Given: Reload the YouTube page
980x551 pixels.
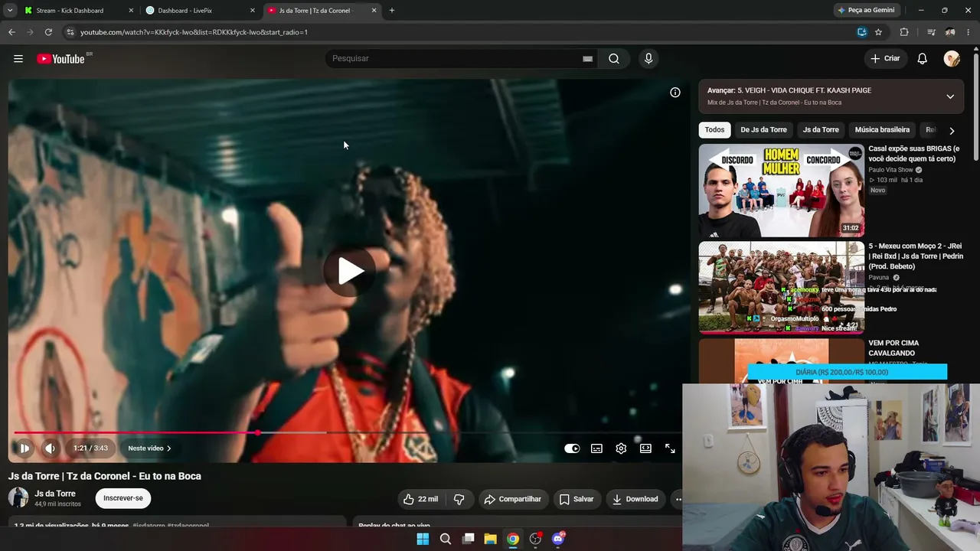Looking at the screenshot, I should click(48, 32).
